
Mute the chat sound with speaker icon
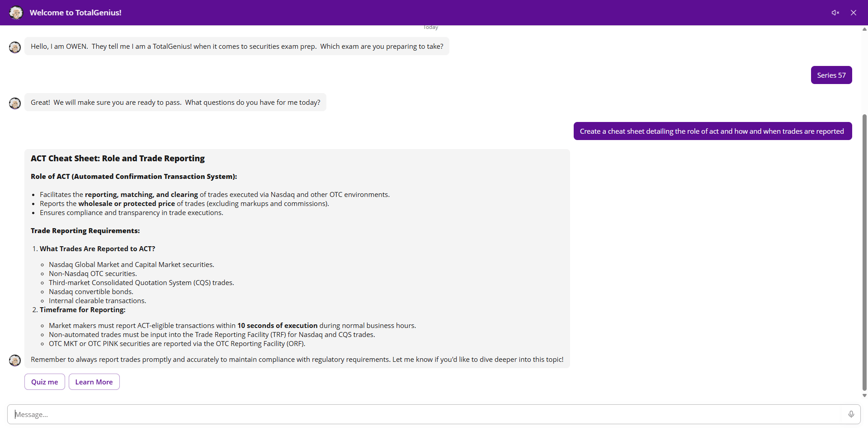pos(835,13)
